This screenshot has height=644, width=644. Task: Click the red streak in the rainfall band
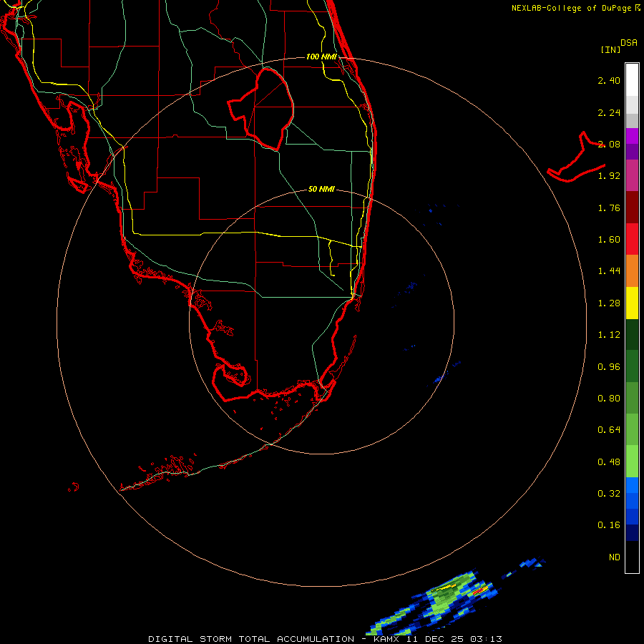tap(479, 592)
